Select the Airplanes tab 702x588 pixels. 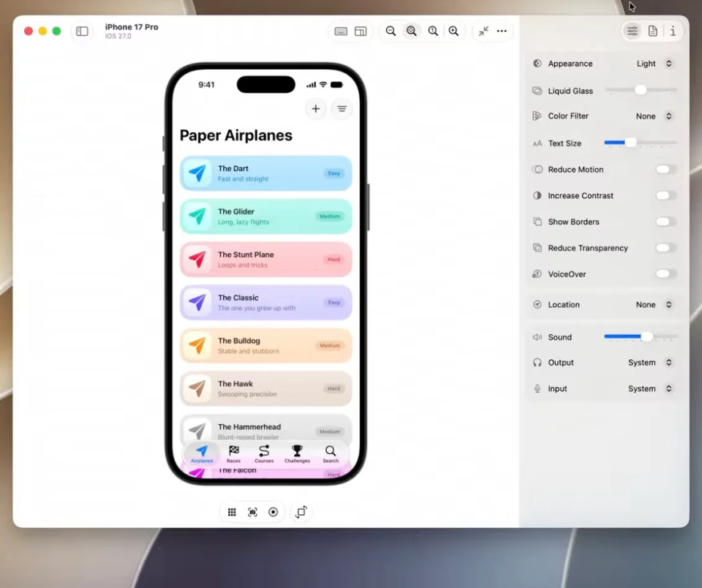tap(202, 454)
